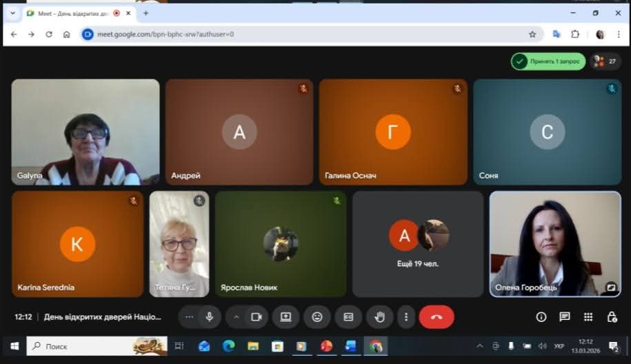Open the meeting chat panel
The image size is (631, 364).
coord(565,317)
